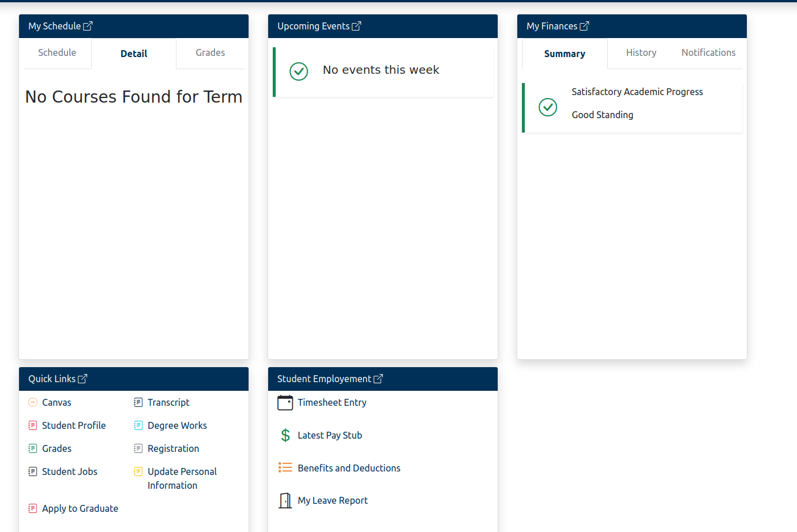Click the Registration document icon
Image resolution: width=797 pixels, height=532 pixels.
138,448
